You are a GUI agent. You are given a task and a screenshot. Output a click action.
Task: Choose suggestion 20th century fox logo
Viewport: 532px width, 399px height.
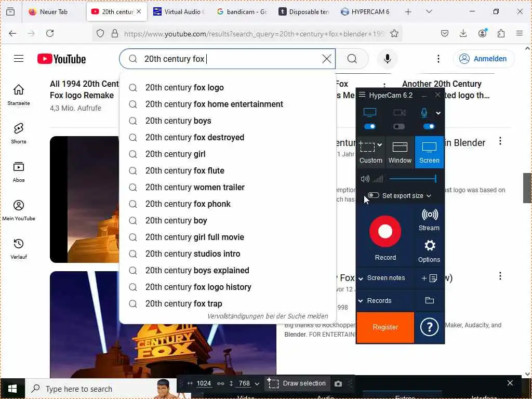228,87
